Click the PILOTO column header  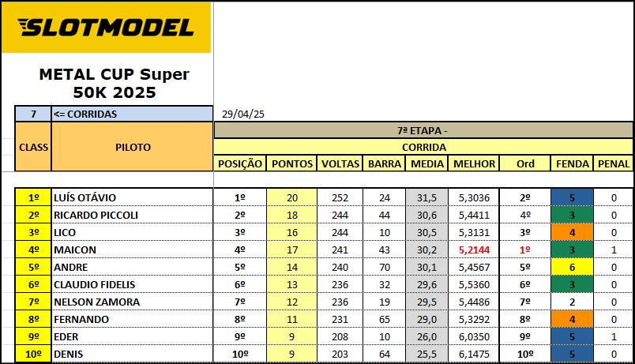point(133,147)
